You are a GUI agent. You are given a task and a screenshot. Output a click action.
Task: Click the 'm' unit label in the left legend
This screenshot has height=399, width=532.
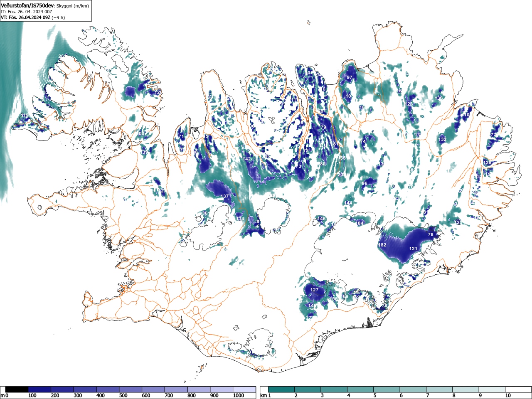[2, 396]
